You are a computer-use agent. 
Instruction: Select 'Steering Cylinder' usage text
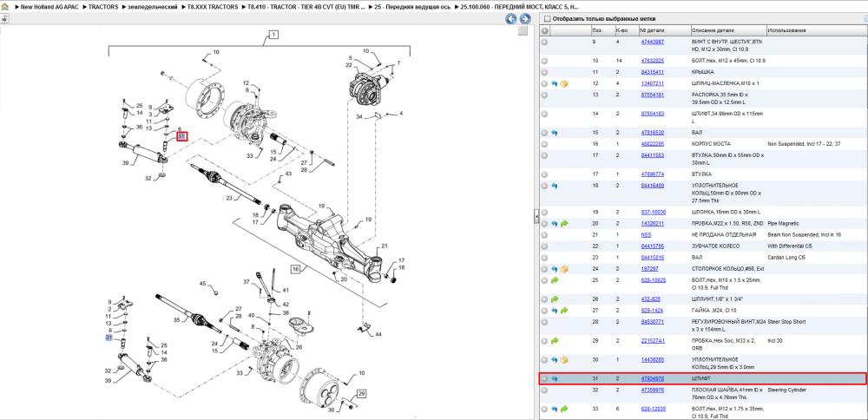click(787, 390)
